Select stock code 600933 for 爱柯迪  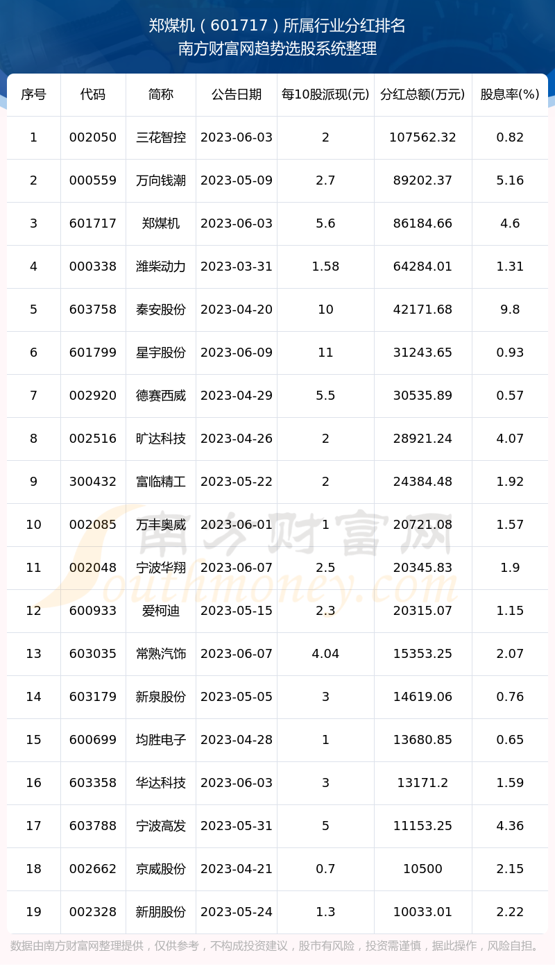tap(93, 611)
